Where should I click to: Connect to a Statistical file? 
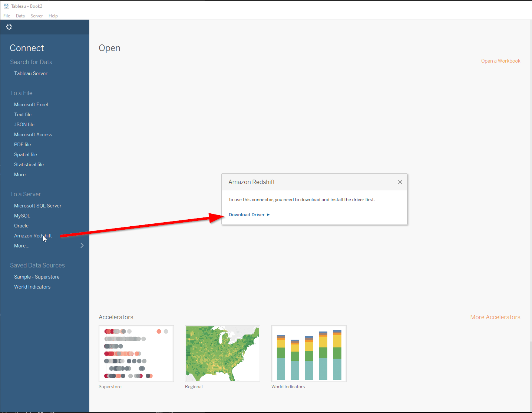click(x=29, y=164)
